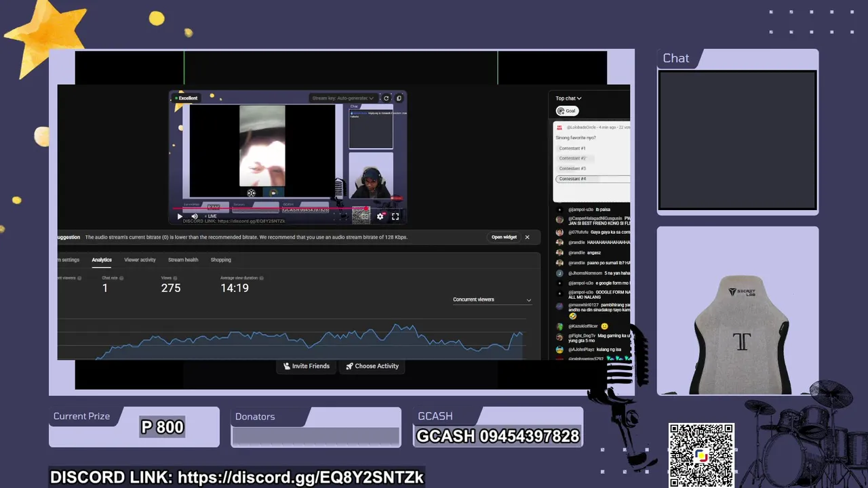Switch to the Stream health tab
The height and width of the screenshot is (488, 868).
[183, 260]
